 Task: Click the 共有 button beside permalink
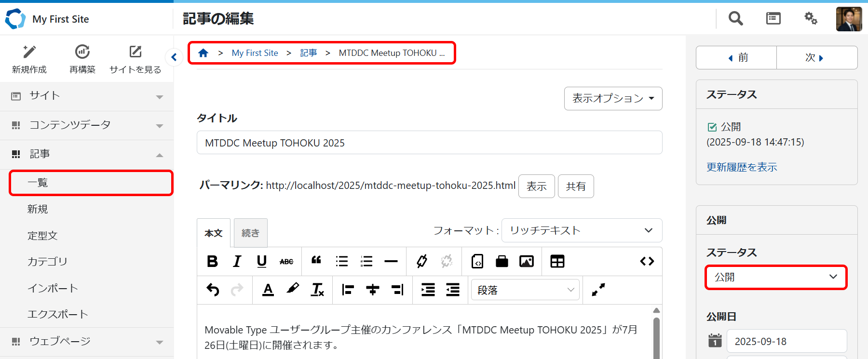[x=576, y=186]
